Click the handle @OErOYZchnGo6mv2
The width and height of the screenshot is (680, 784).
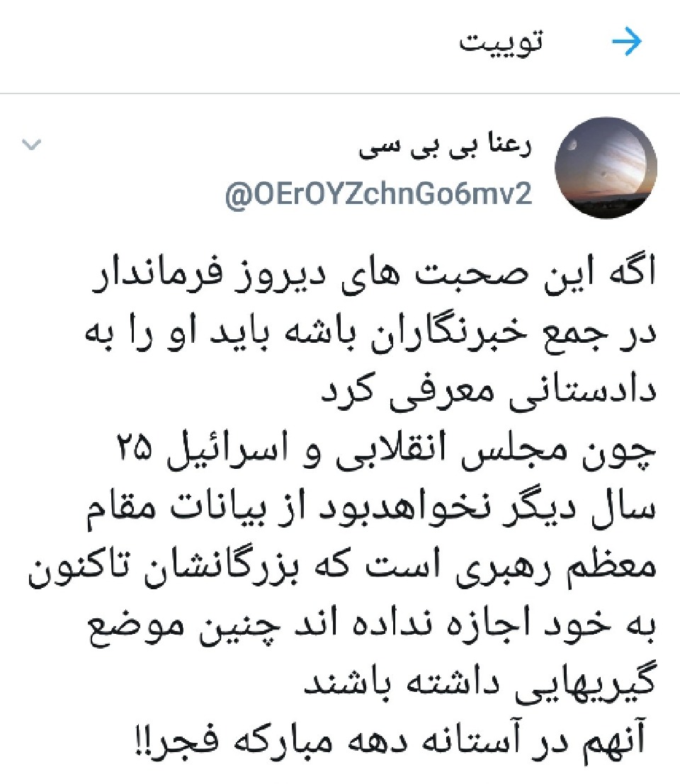pos(378,193)
